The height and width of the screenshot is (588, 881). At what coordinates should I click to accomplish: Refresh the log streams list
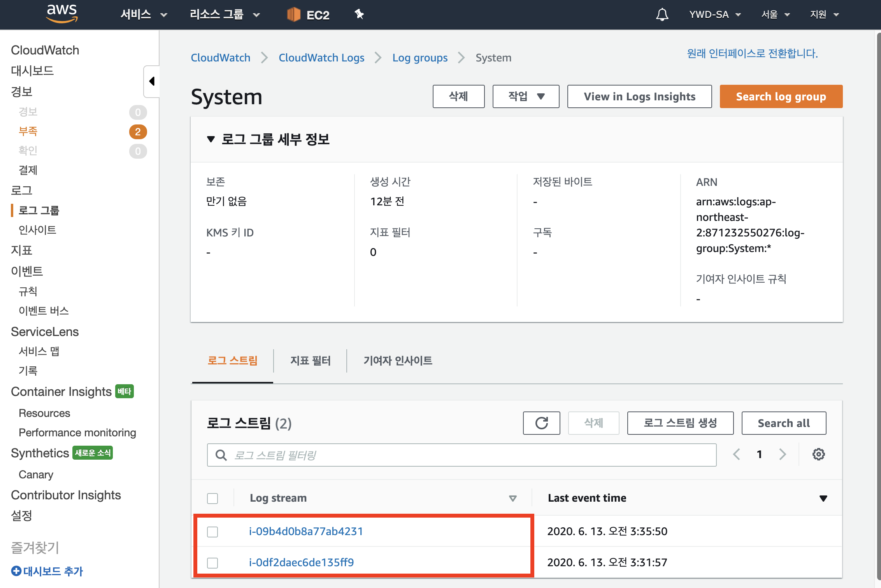tap(541, 423)
